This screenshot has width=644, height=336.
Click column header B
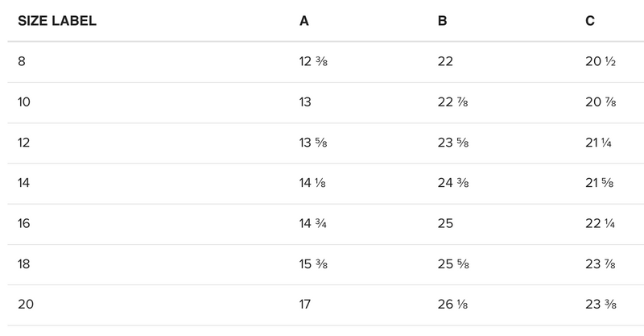(x=442, y=21)
